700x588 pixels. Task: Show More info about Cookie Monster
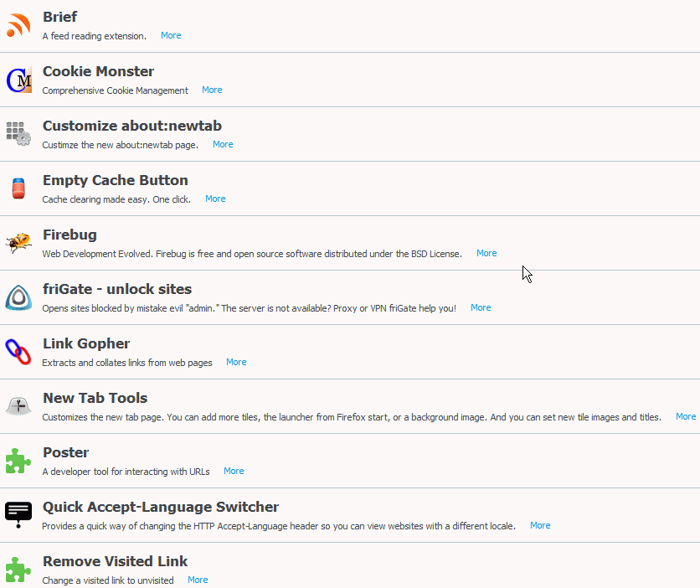click(x=212, y=90)
